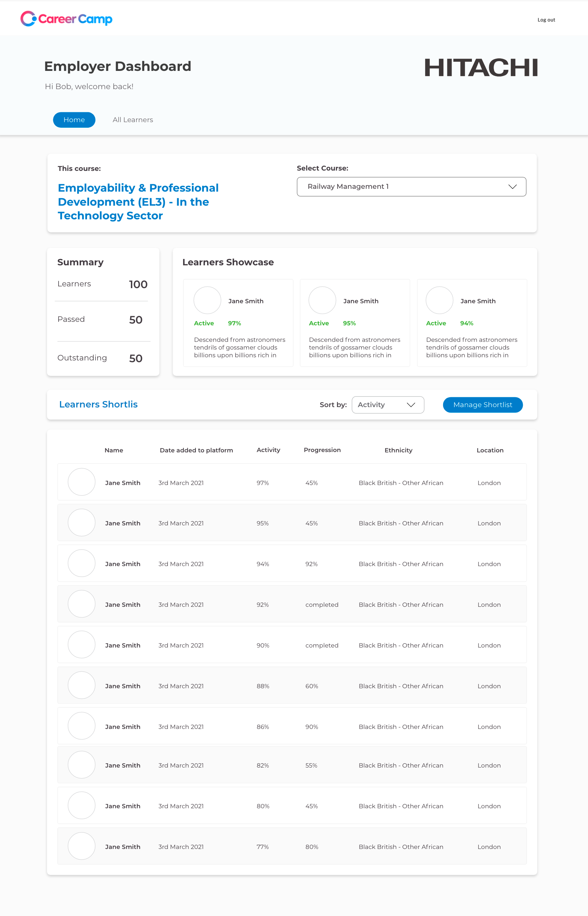Click the Outstanding label in Summary
588x916 pixels.
click(x=82, y=358)
